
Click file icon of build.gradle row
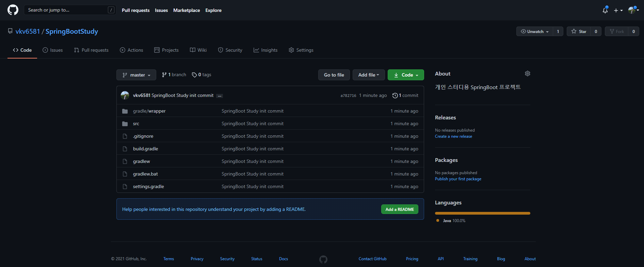click(x=125, y=149)
